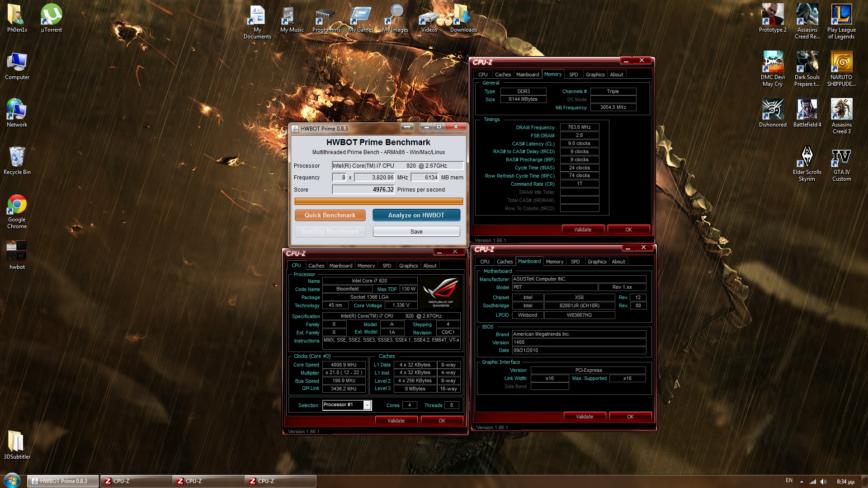Open the Ph0en1x folder icon

(x=17, y=18)
